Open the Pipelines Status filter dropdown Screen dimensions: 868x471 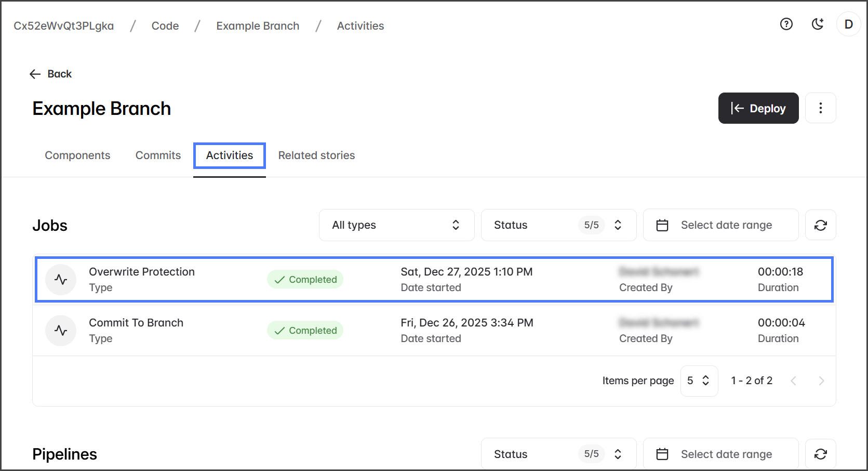tap(558, 454)
